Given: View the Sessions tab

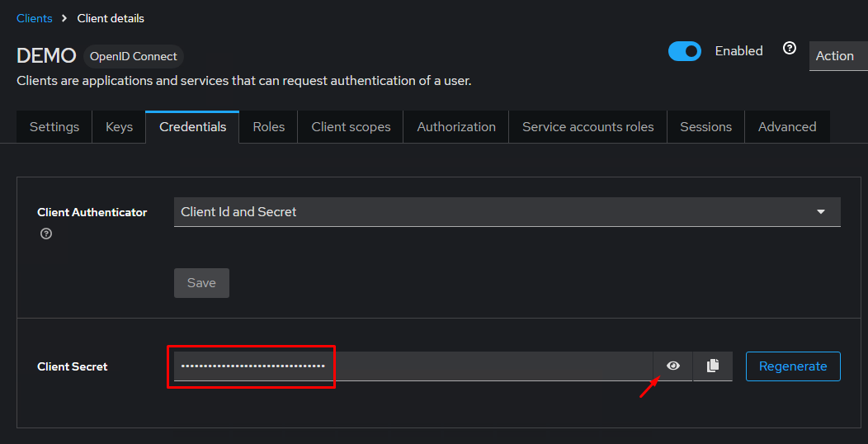Looking at the screenshot, I should click(x=705, y=127).
